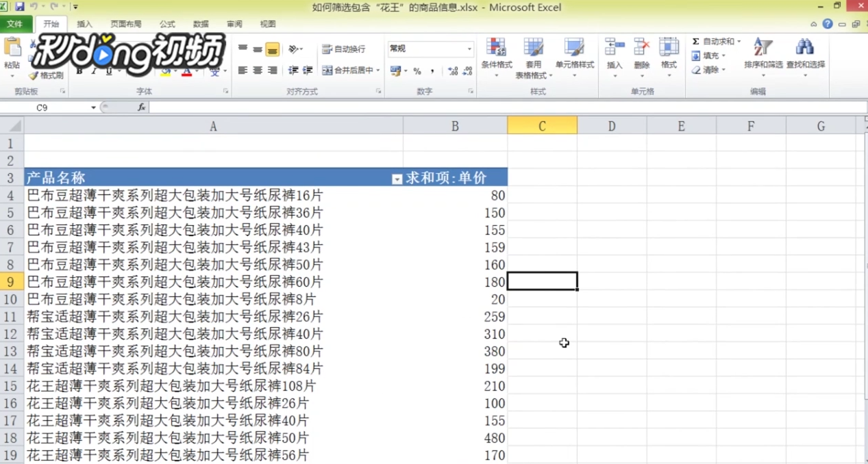Open the Name Box dropdown arrow
The image size is (868, 464).
(x=94, y=107)
